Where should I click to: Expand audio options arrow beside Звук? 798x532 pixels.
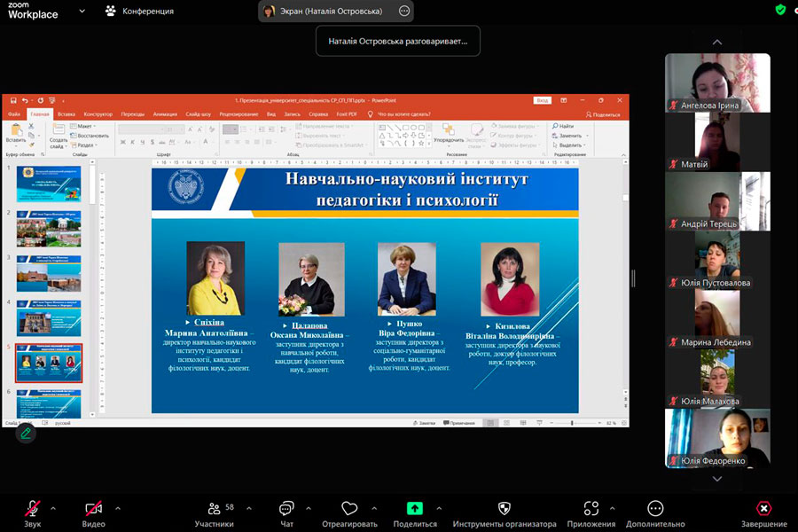pos(53,508)
